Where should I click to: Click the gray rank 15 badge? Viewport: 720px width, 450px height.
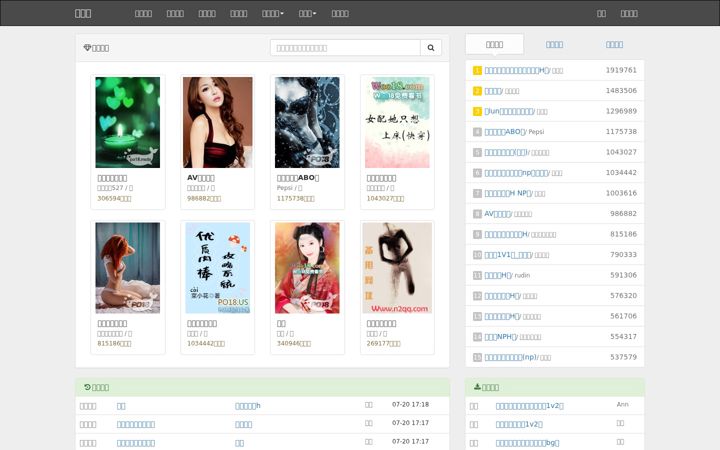tap(477, 357)
